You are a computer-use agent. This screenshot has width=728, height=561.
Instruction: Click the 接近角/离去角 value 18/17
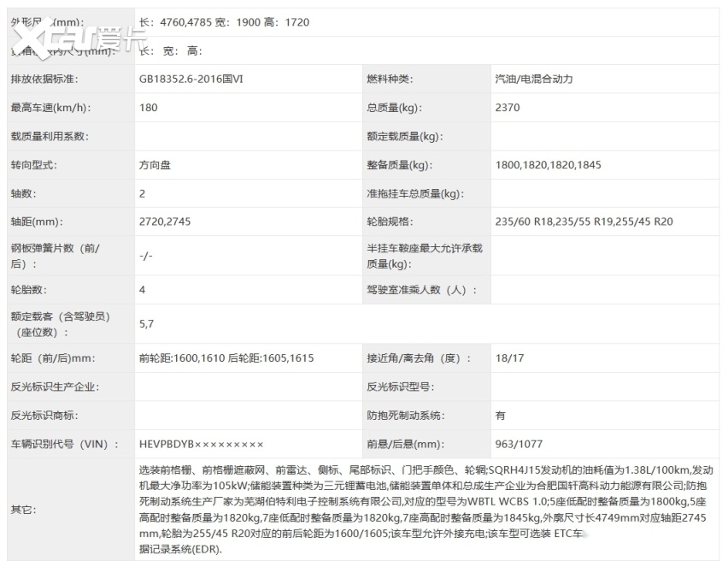pyautogui.click(x=510, y=358)
